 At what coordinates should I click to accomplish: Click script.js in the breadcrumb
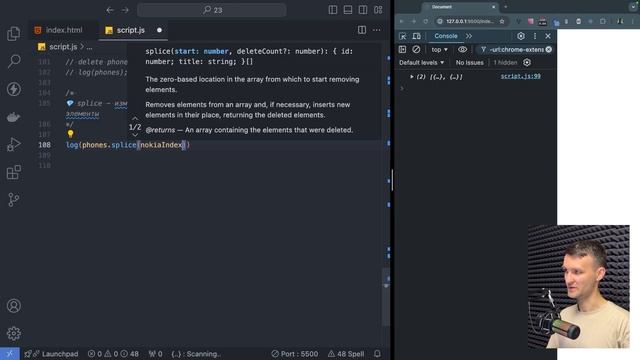pyautogui.click(x=63, y=47)
